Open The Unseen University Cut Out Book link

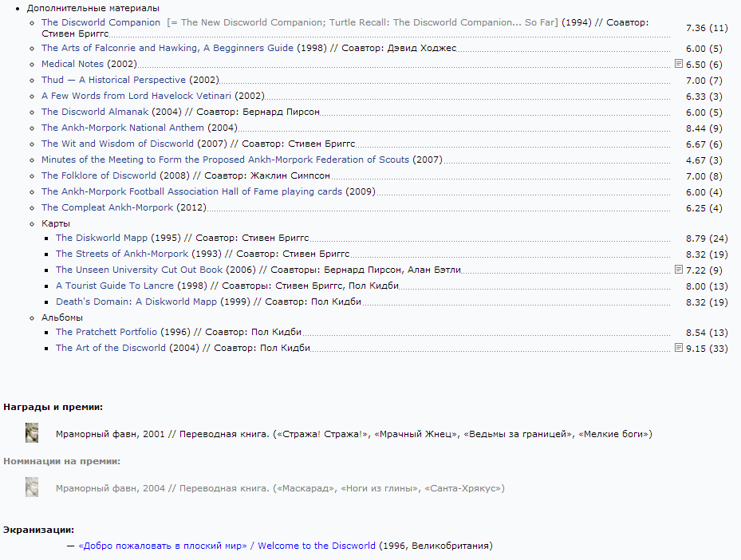click(139, 270)
